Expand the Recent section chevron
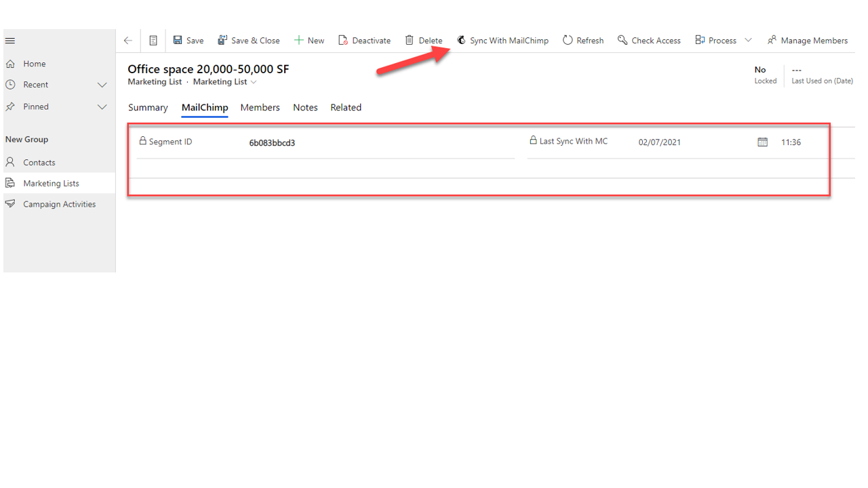 pos(102,85)
